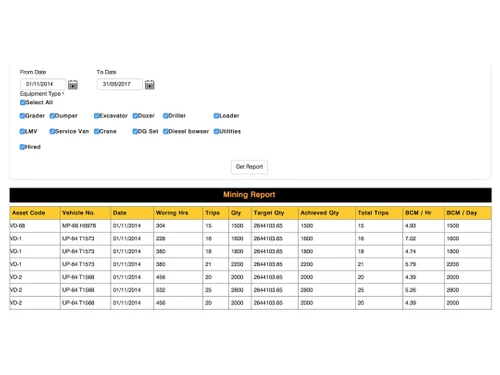Uncheck the Grader checkbox
Viewport: 500px width, 375px height.
pyautogui.click(x=22, y=116)
